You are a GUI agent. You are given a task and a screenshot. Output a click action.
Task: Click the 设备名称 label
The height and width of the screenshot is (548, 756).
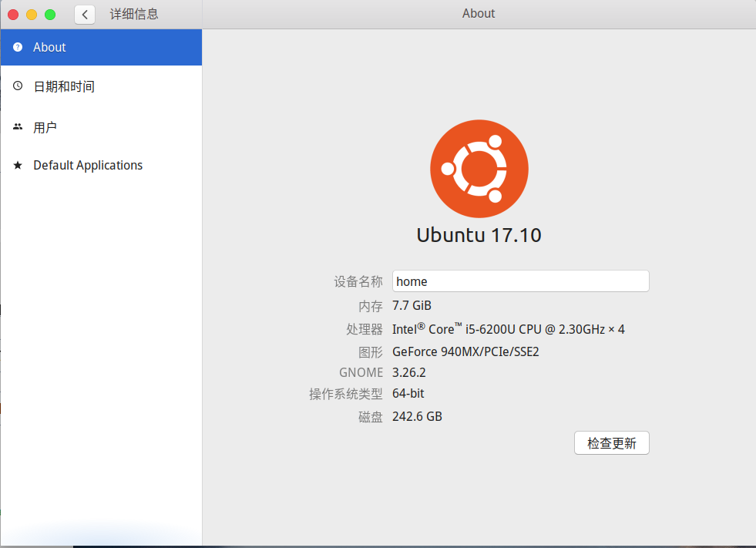pos(358,282)
